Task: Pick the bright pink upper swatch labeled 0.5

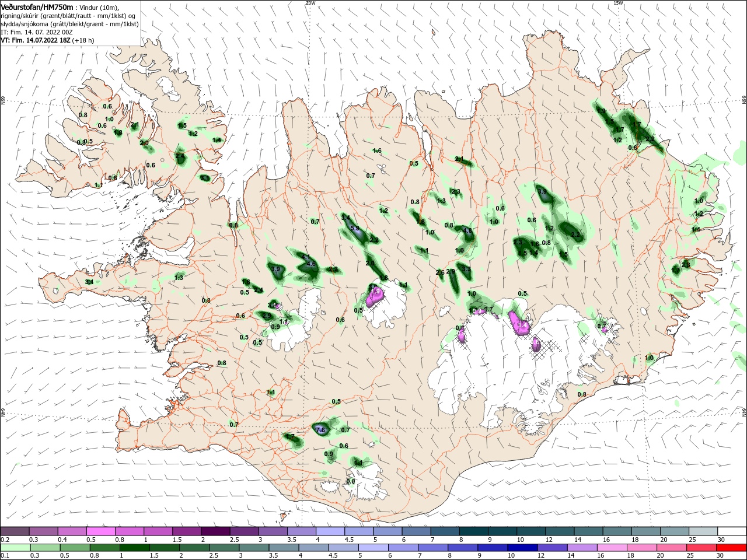Action: 100,531
